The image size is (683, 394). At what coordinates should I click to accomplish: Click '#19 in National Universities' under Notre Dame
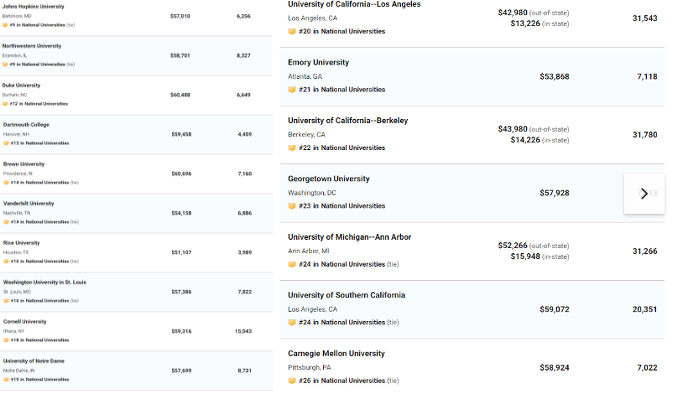[x=40, y=380]
